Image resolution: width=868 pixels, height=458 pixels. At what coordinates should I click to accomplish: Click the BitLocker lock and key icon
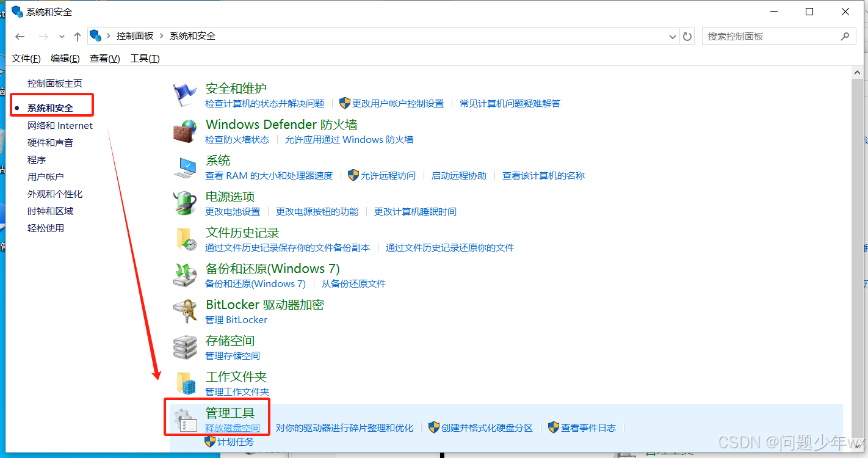coord(185,311)
